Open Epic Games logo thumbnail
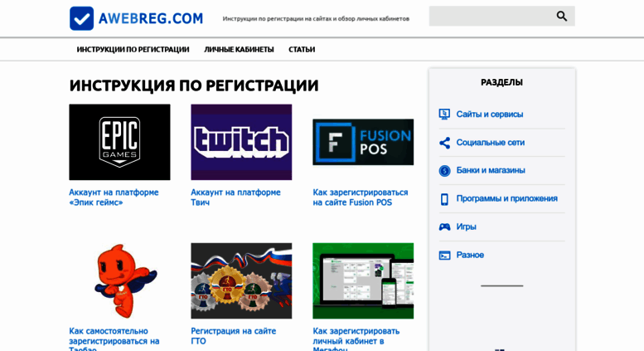Viewport: 644px width, 351px height. coord(119,142)
